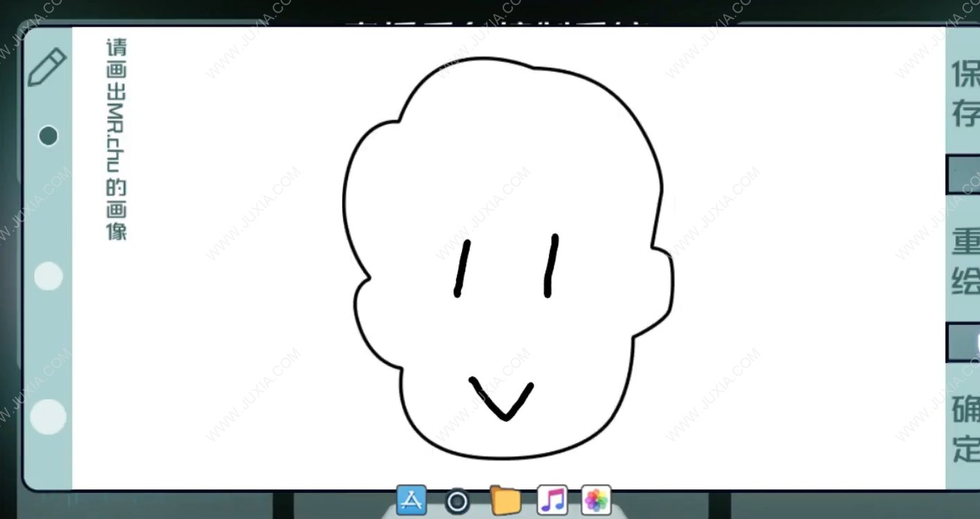The image size is (980, 519).
Task: Click the 确定 confirm button
Action: (x=966, y=428)
